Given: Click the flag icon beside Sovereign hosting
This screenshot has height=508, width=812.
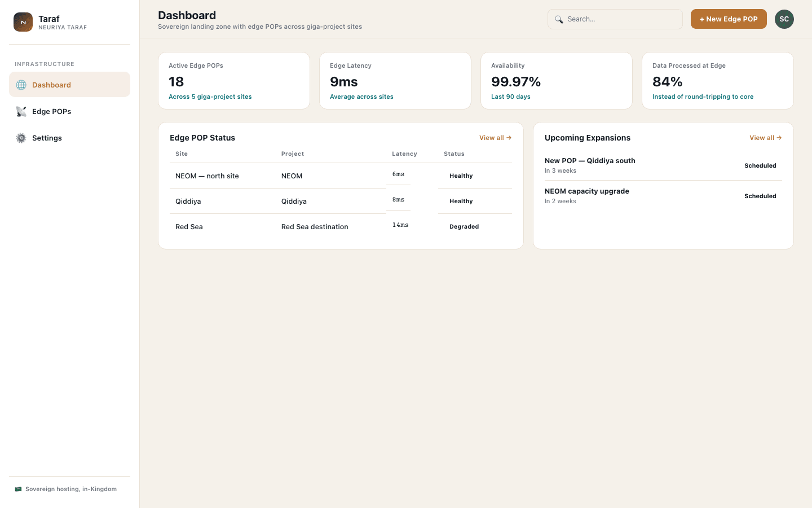Looking at the screenshot, I should 19,489.
